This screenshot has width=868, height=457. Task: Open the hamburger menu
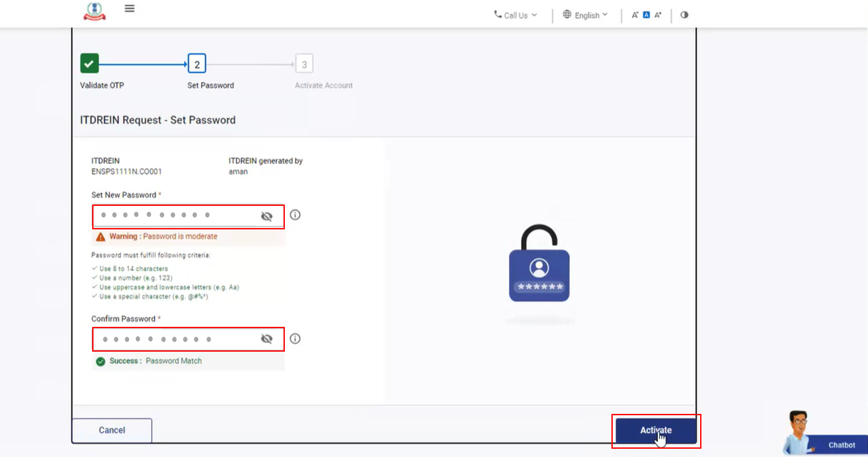(x=129, y=9)
